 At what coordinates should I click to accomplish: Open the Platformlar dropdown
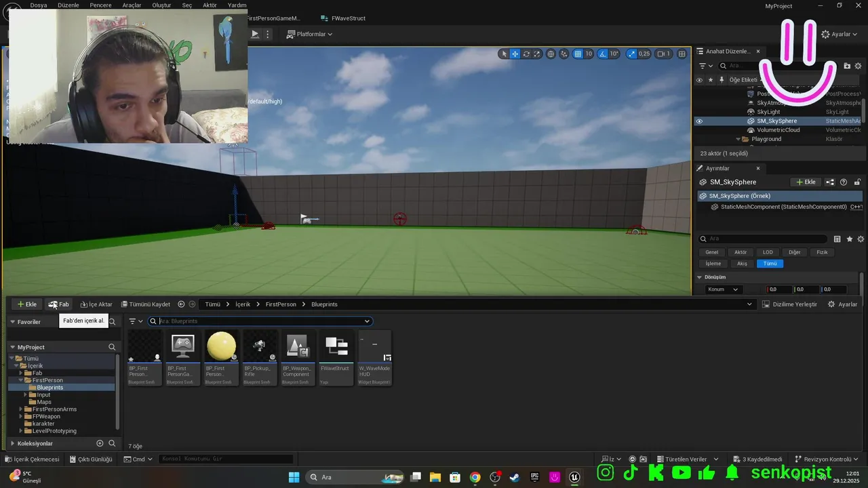(x=309, y=34)
